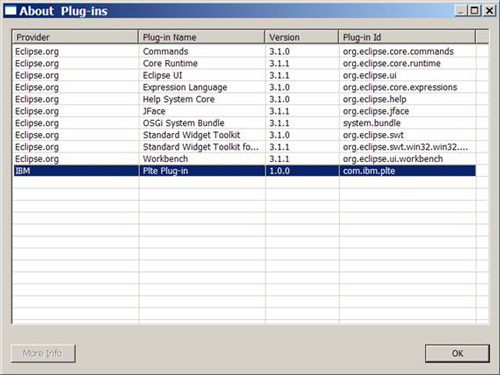
Task: Click the window icon in the title bar
Action: 10,11
